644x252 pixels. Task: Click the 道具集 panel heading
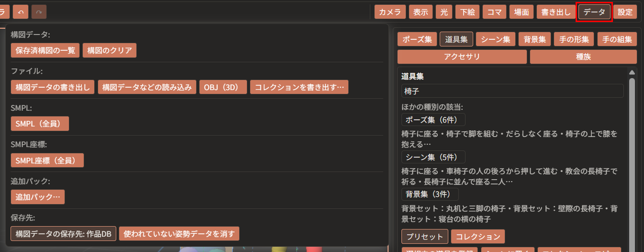[412, 76]
